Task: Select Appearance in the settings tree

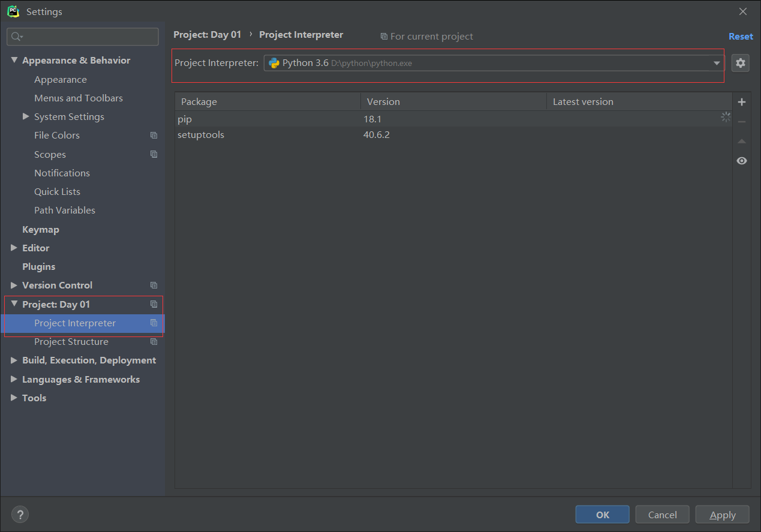Action: [x=61, y=79]
